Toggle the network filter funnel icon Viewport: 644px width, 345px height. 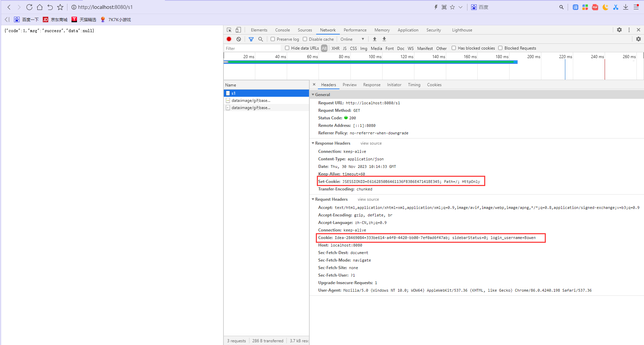point(251,39)
